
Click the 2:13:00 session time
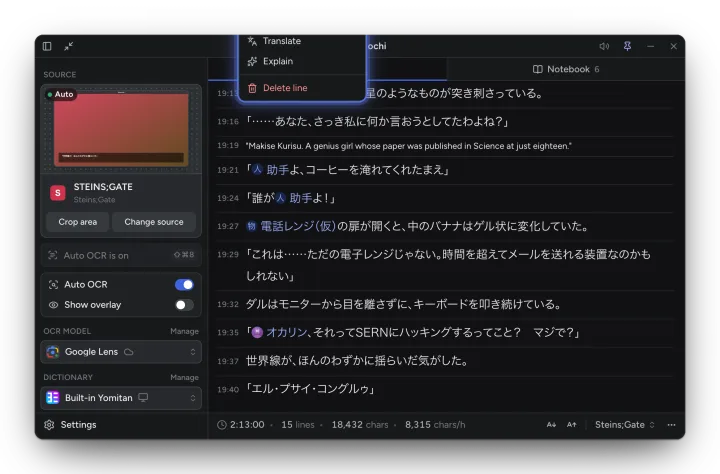(247, 425)
